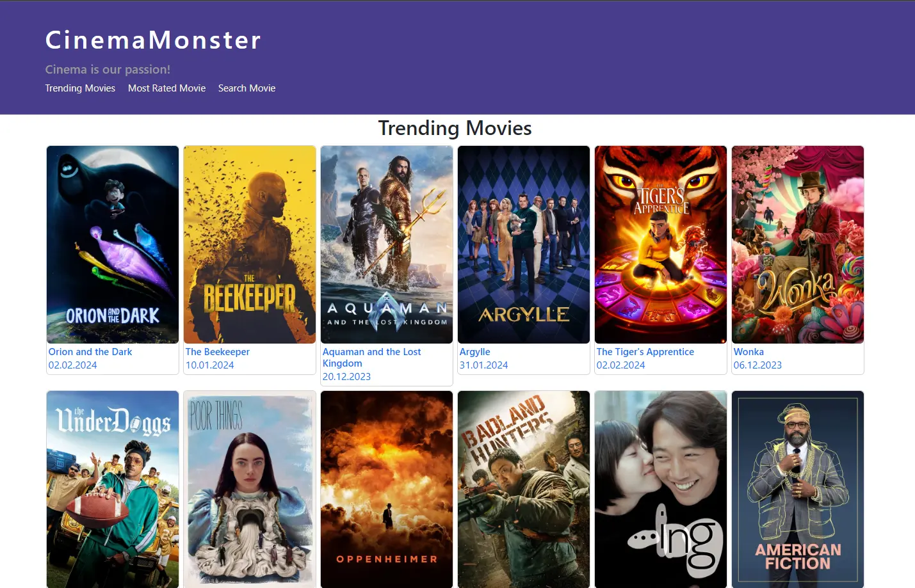Open the Orion and the Dark movie link

[90, 351]
